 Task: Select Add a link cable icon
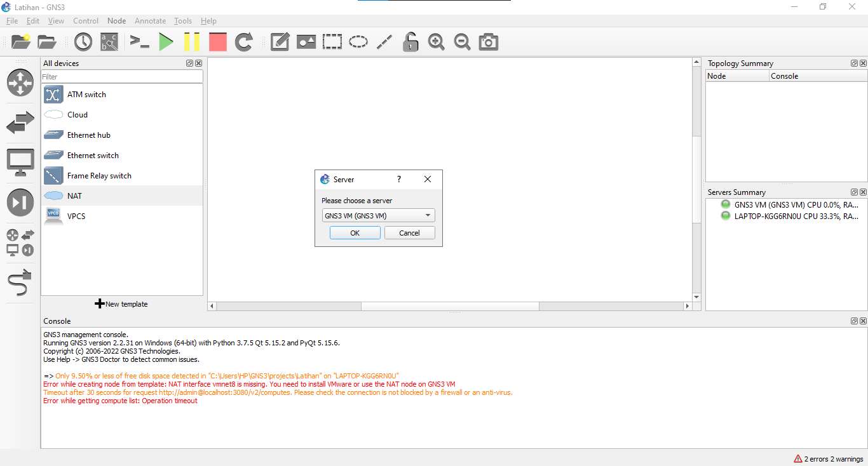pyautogui.click(x=20, y=283)
